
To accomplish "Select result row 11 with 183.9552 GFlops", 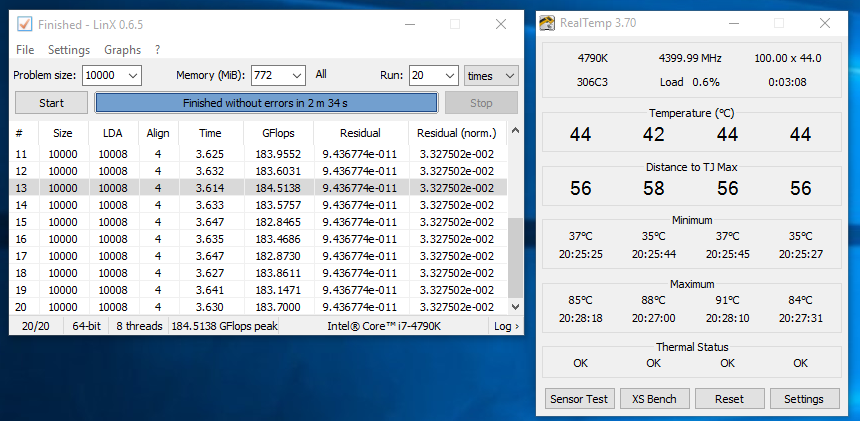I will [x=258, y=154].
